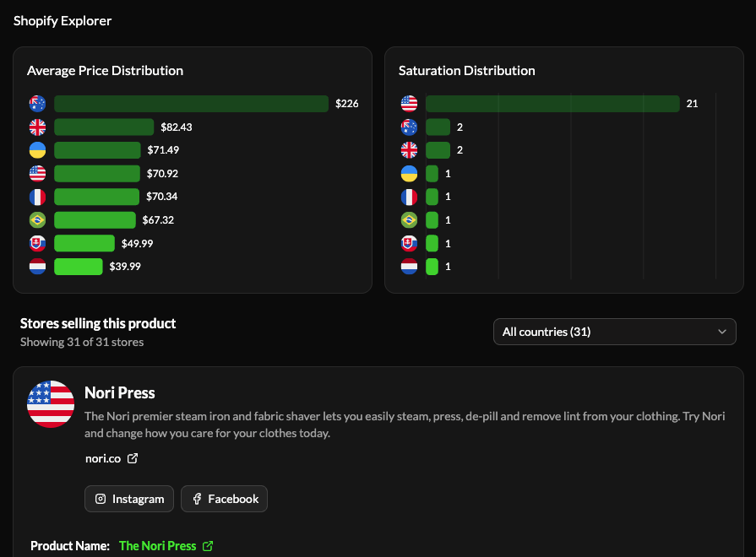Screen dimensions: 756x557
Task: Open the Facebook link button
Action: (224, 499)
